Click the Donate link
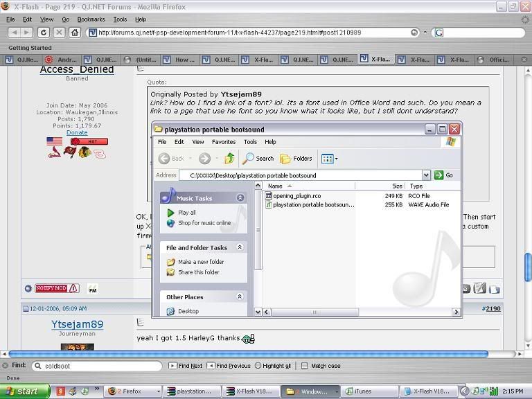532x399 pixels. [77, 133]
